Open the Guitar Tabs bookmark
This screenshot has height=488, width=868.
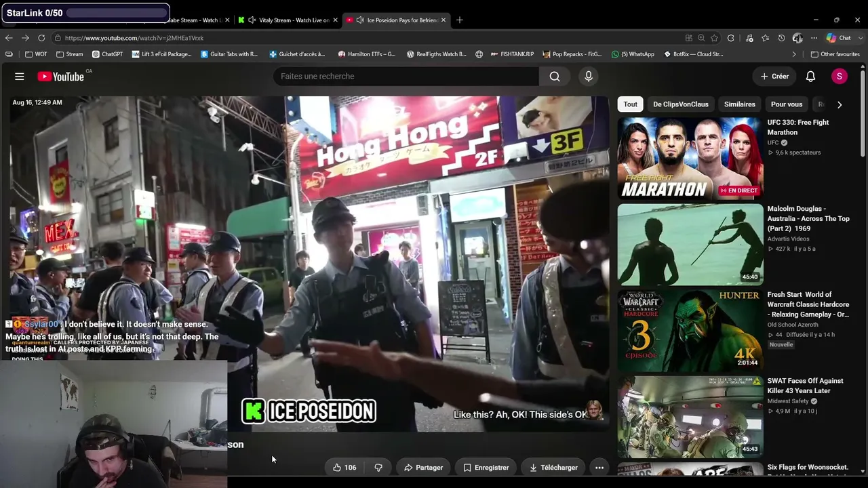click(x=230, y=54)
